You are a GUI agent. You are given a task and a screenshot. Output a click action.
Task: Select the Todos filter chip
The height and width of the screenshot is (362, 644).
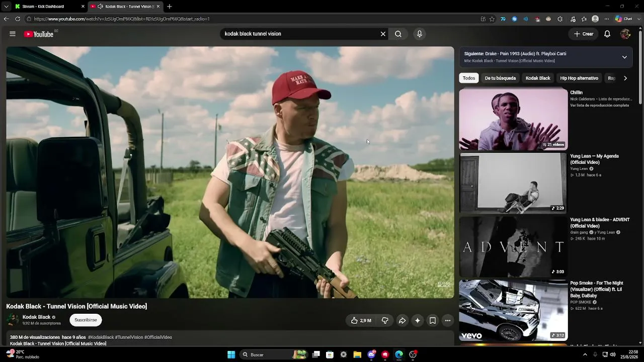point(469,78)
